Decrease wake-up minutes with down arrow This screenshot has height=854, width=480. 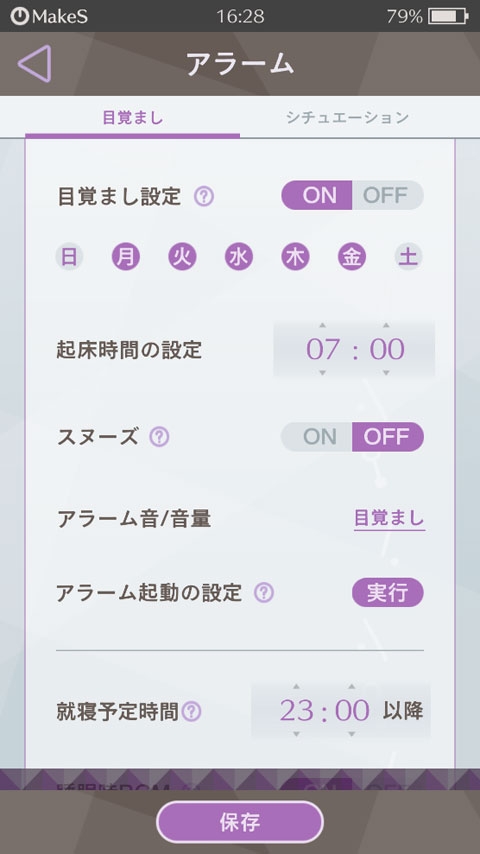386,373
